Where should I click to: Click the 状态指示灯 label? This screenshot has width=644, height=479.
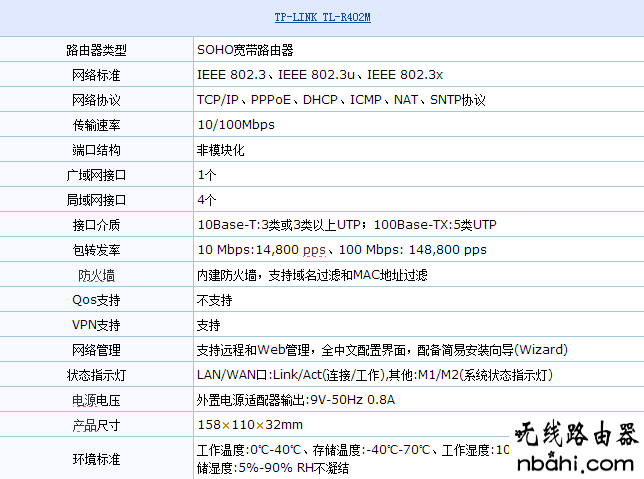96,375
